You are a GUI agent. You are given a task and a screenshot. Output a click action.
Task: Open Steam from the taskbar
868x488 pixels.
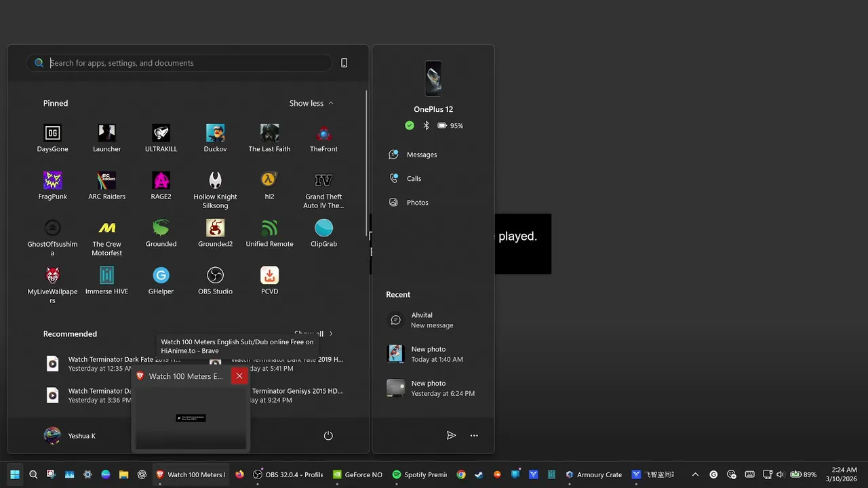(479, 474)
